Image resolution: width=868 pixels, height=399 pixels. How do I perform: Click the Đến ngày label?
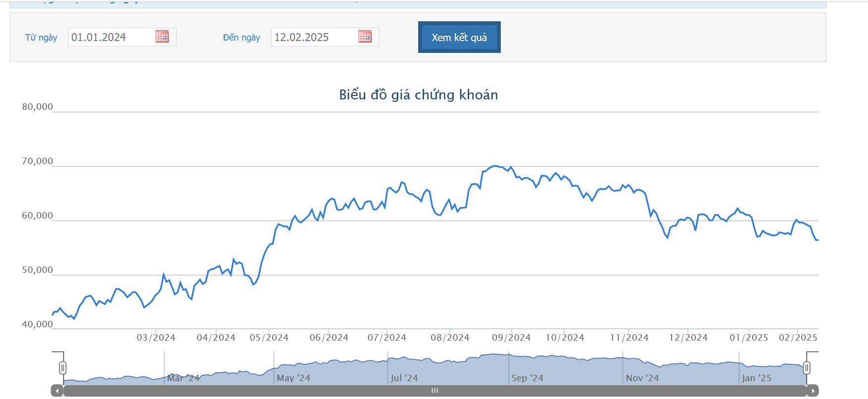pyautogui.click(x=241, y=38)
